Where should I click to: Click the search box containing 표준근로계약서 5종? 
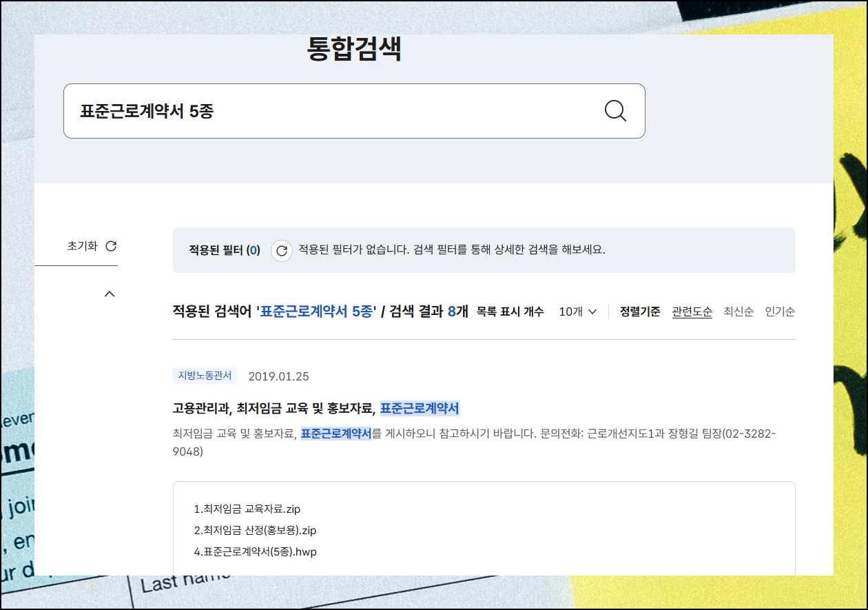[x=354, y=111]
